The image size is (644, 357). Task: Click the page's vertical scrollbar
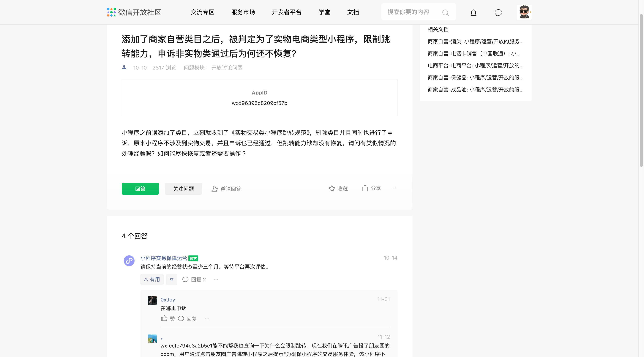641,90
